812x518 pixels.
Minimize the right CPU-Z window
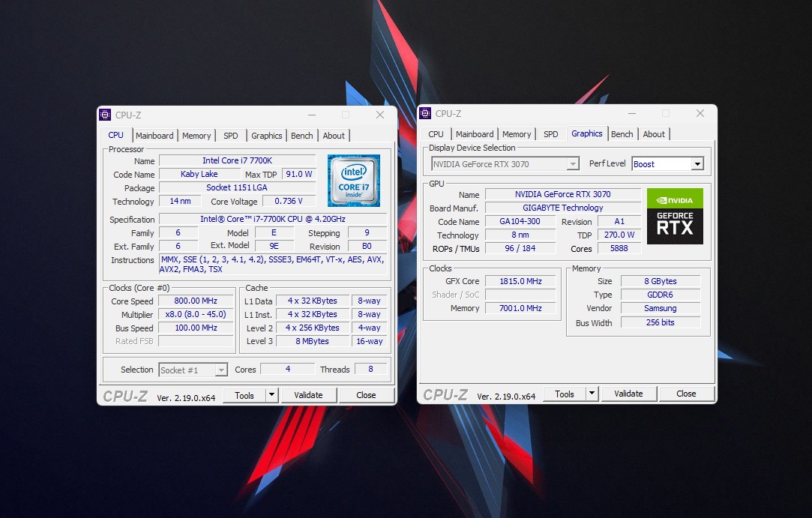[x=632, y=113]
